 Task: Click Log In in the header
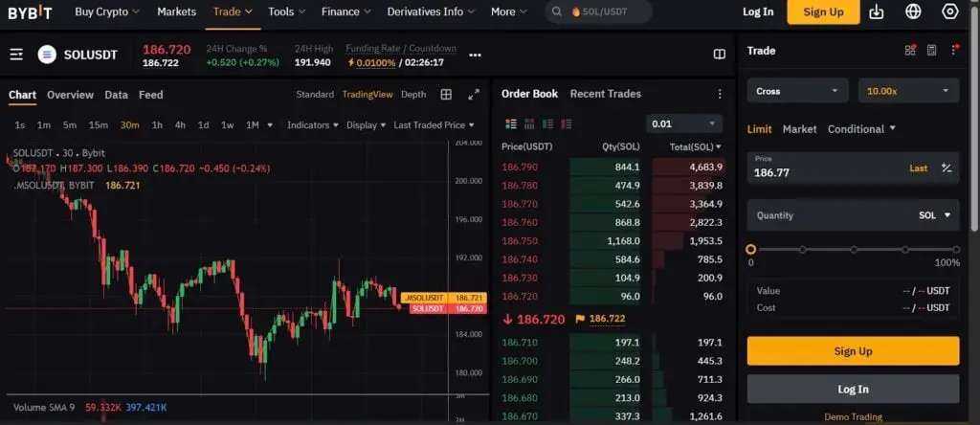coord(758,11)
